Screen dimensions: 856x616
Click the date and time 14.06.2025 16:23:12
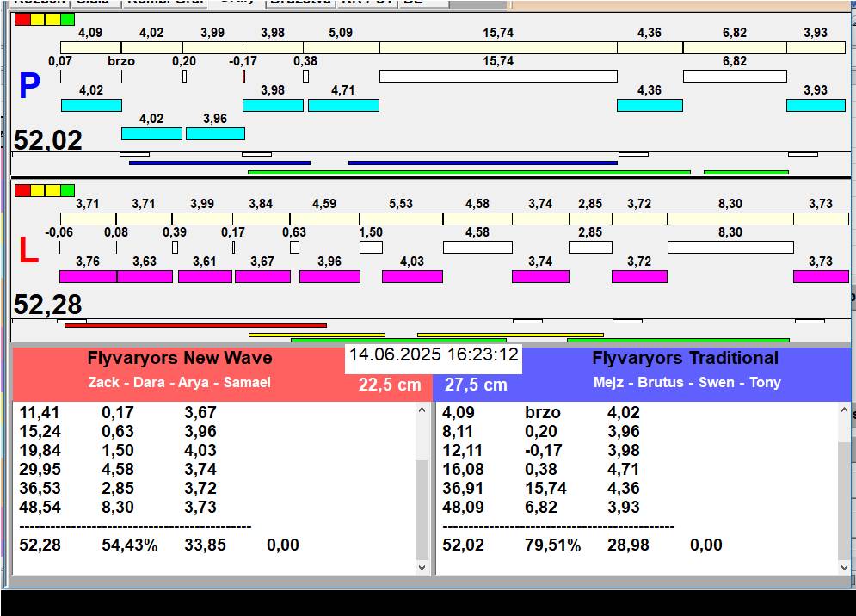tap(434, 354)
